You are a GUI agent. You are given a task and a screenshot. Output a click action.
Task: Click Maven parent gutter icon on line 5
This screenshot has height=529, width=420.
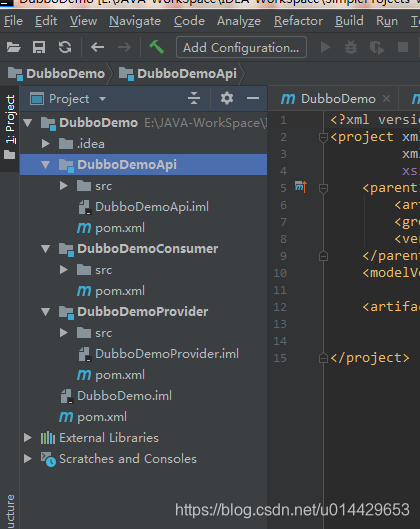point(301,187)
